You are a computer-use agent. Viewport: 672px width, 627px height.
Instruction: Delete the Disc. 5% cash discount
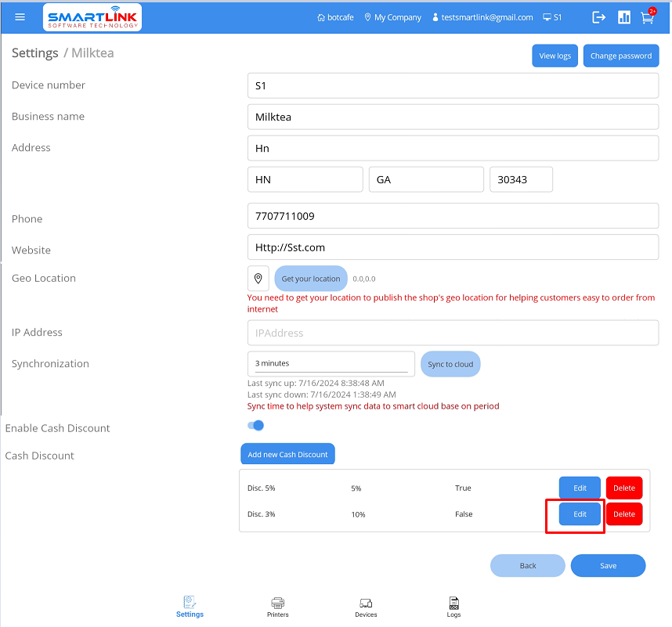[x=623, y=488]
